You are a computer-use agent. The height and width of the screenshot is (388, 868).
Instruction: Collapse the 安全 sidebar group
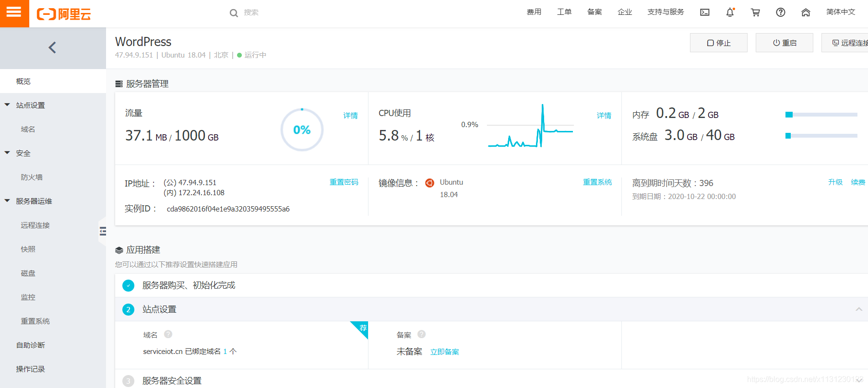click(7, 153)
